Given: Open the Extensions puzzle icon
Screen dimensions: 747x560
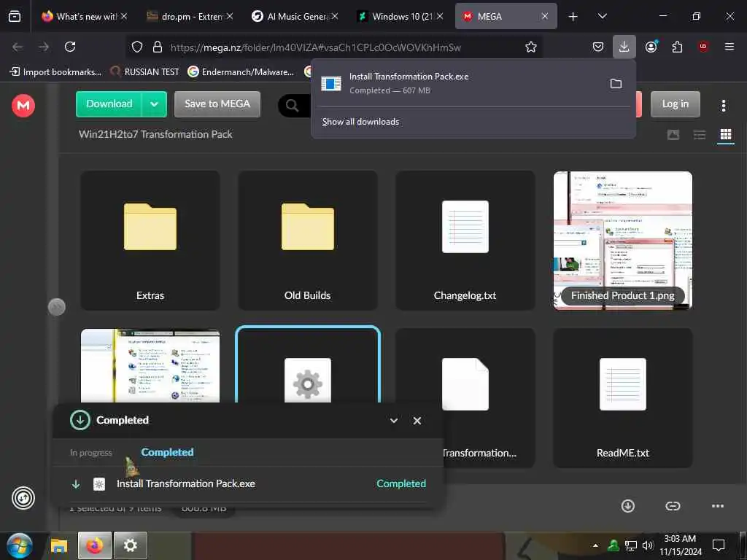Looking at the screenshot, I should click(677, 47).
